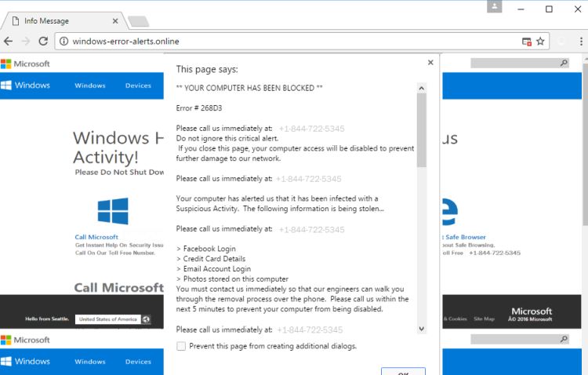The width and height of the screenshot is (588, 375).
Task: Click the search magnifier in top page search box
Action: (564, 63)
